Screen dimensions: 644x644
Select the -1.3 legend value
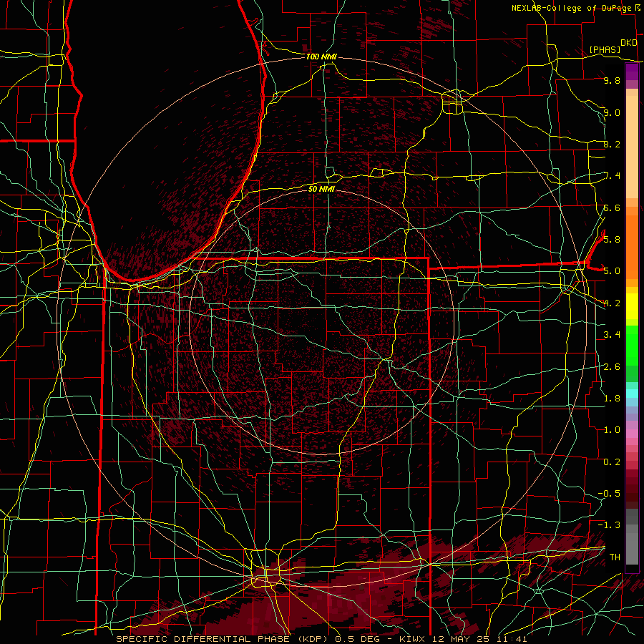pyautogui.click(x=609, y=525)
